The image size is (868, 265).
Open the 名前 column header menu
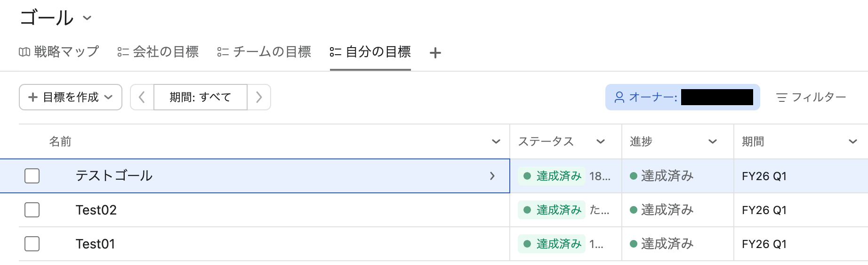(496, 141)
